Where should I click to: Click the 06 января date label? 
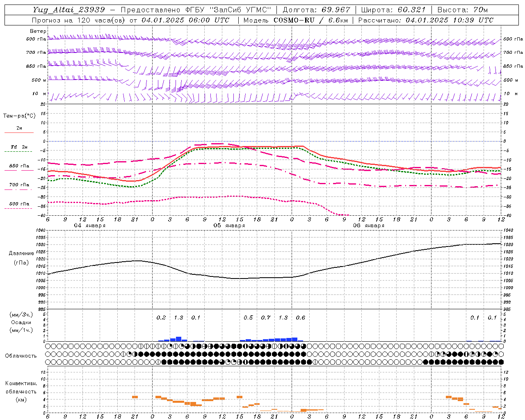(368, 226)
